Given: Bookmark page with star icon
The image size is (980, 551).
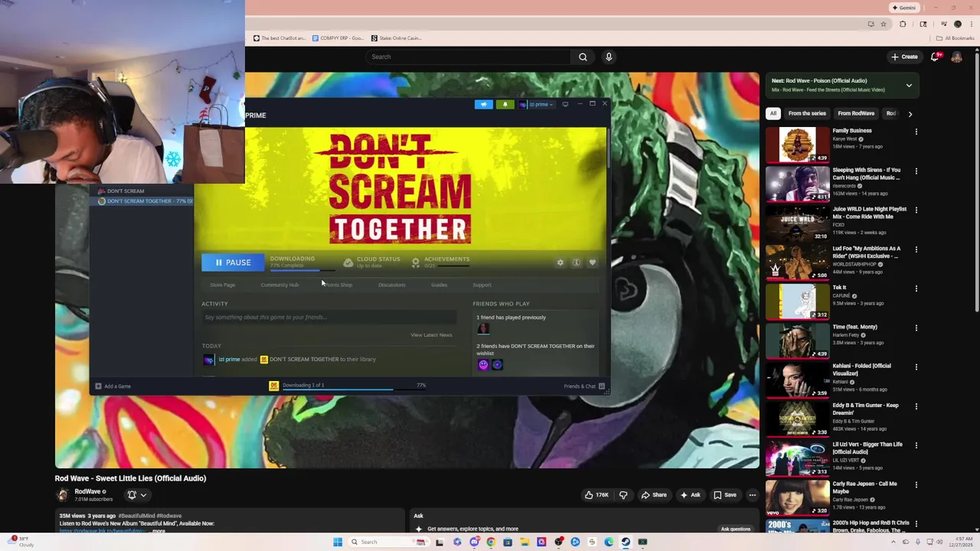Looking at the screenshot, I should point(884,24).
